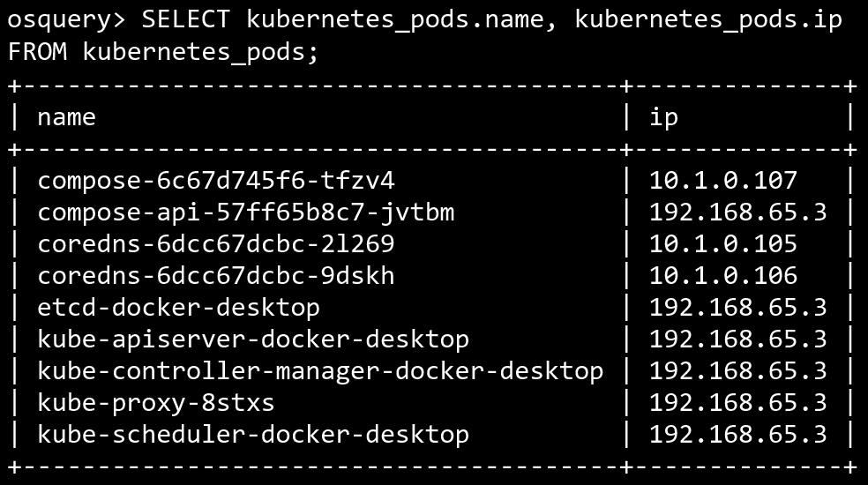This screenshot has width=868, height=485.
Task: Click IP address 10.1.0.105
Action: pos(723,244)
